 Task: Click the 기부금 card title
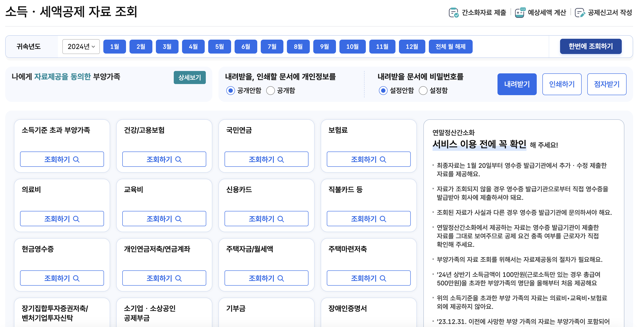236,308
